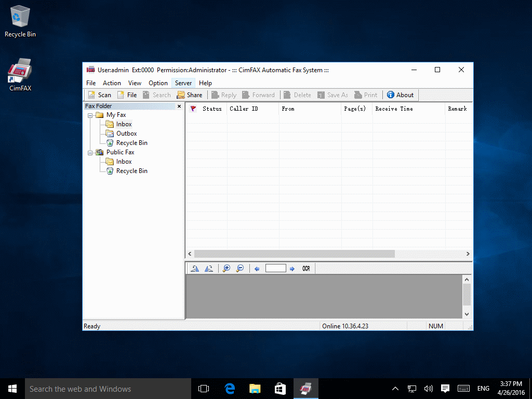The height and width of the screenshot is (399, 532).
Task: Click the Scan toolbar button
Action: pyautogui.click(x=100, y=95)
